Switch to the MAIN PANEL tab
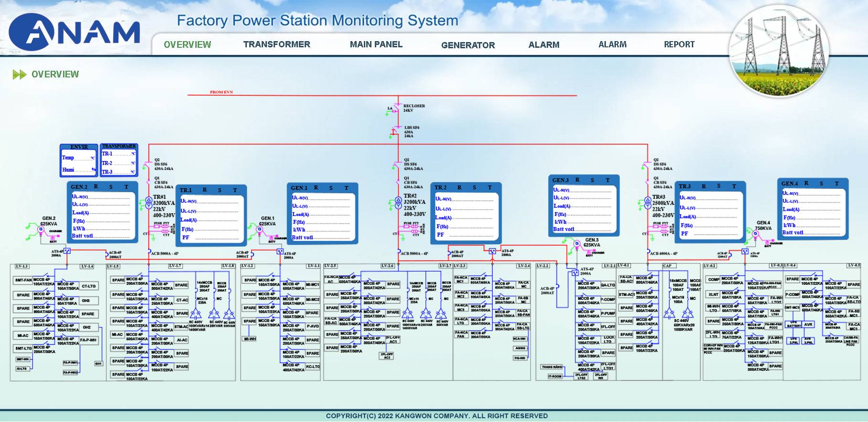 [x=376, y=44]
